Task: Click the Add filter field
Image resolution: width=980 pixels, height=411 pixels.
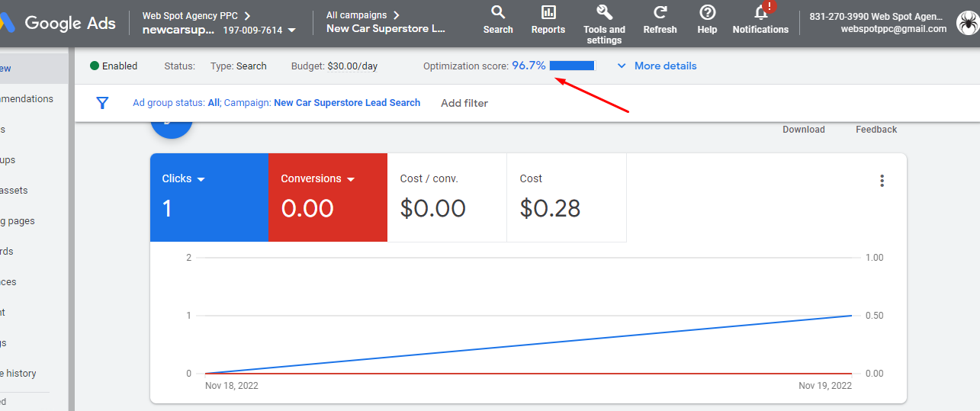Action: [x=464, y=103]
